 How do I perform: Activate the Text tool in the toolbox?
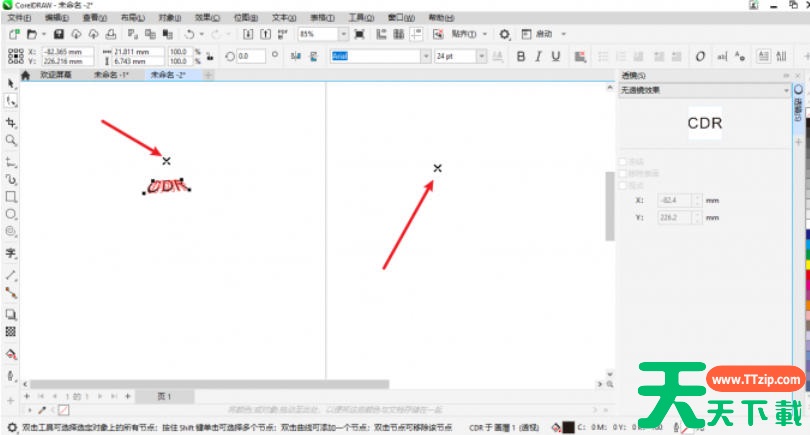11,253
